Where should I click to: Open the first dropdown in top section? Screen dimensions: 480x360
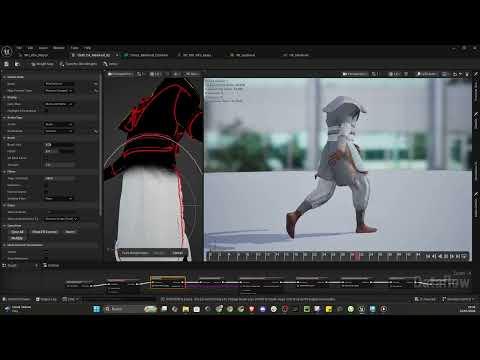point(59,84)
